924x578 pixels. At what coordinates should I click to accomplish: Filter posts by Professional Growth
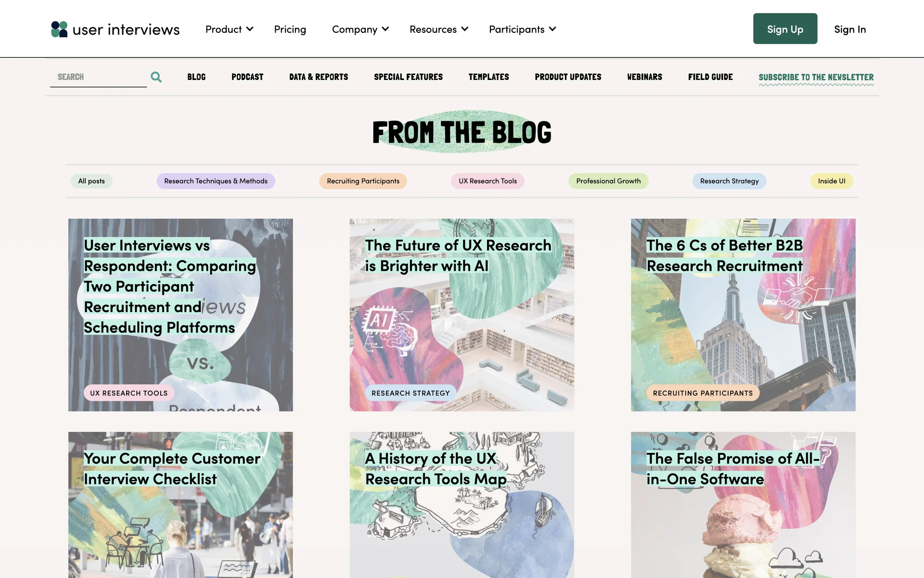coord(608,181)
